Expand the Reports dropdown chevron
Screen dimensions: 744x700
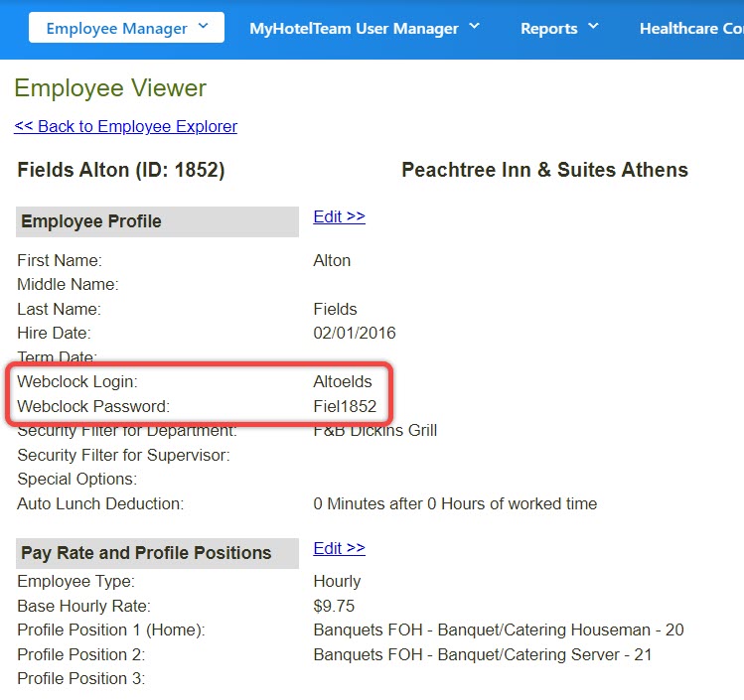[x=593, y=26]
